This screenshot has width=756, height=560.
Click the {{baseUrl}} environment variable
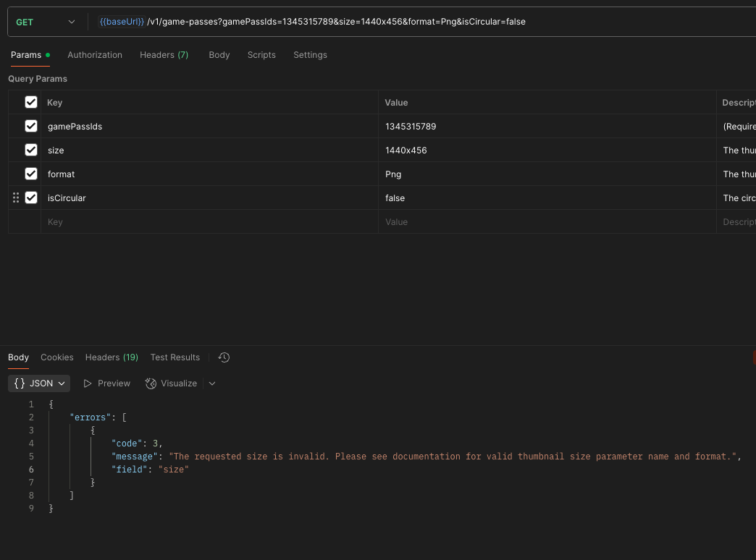pyautogui.click(x=121, y=22)
